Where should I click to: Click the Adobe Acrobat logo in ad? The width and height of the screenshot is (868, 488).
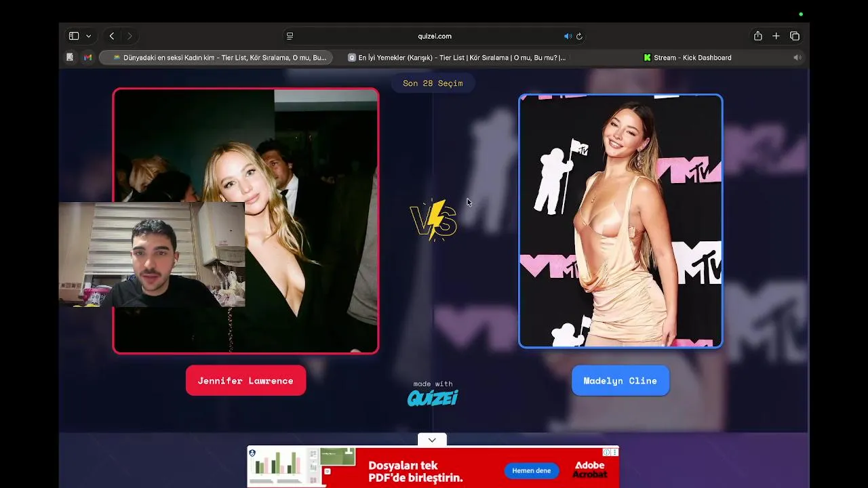(589, 470)
